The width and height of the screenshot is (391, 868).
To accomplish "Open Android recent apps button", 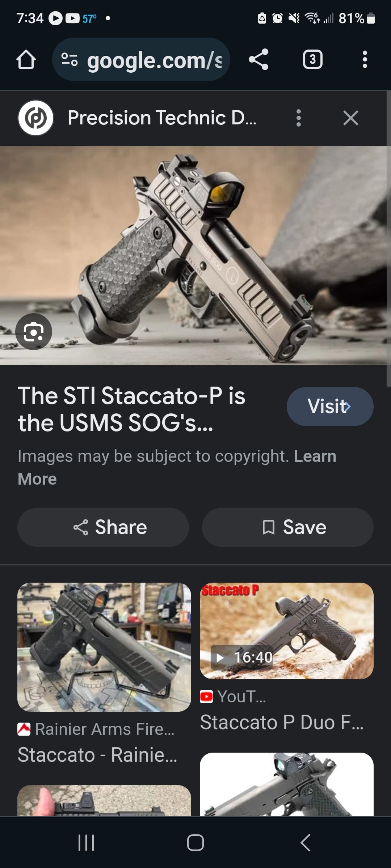I will coord(86,843).
